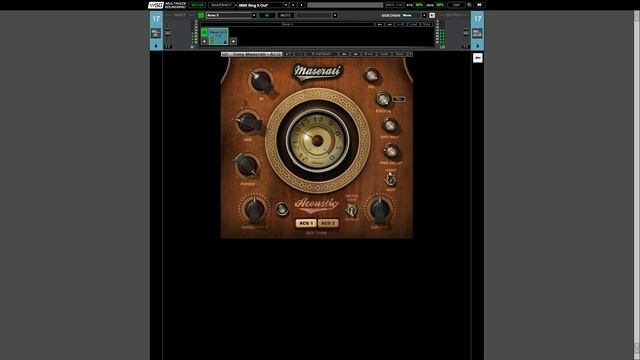The width and height of the screenshot is (640, 360).
Task: Click the magnifier icon in top bar
Action: (469, 5)
